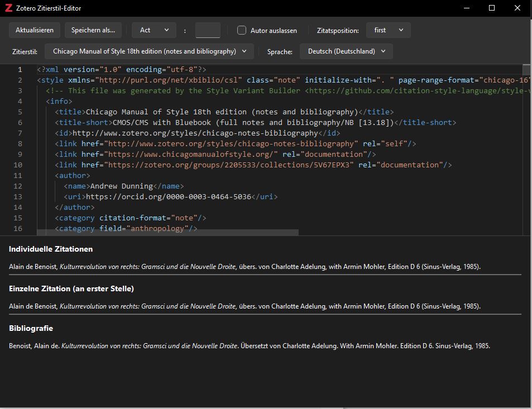
Task: Maximize the Zitierstil-Editor window
Action: pyautogui.click(x=492, y=8)
